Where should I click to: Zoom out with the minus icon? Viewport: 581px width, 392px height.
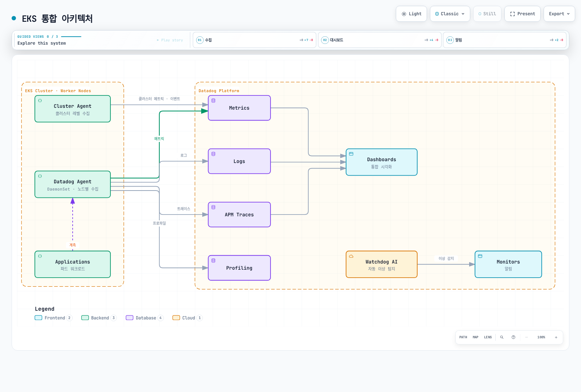527,337
